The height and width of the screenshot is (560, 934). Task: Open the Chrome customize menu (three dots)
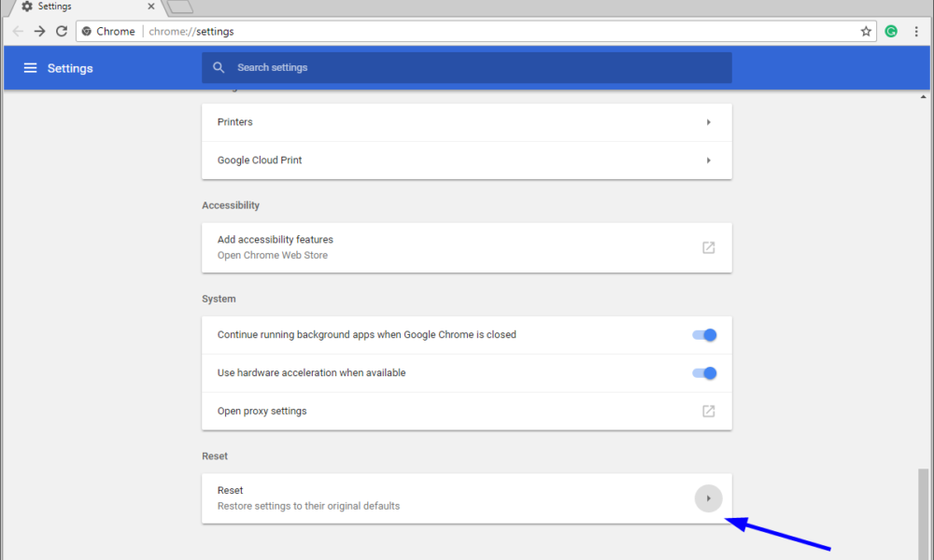(918, 31)
